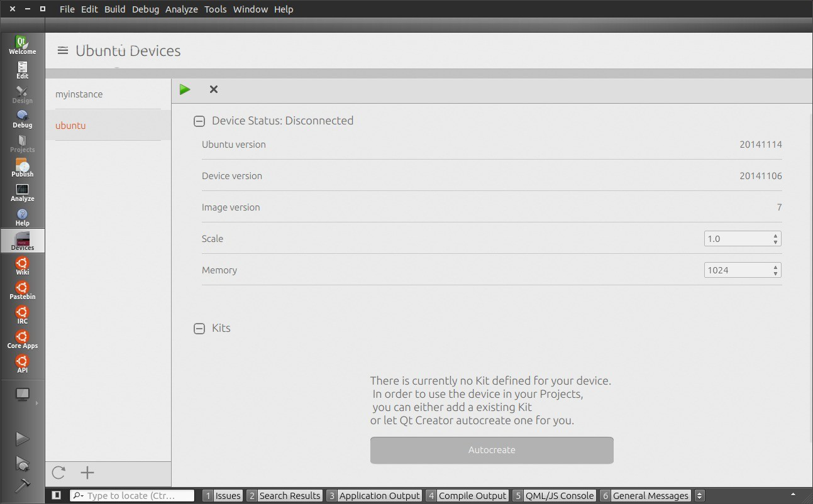
Task: Show the Issues output pane
Action: 222,496
